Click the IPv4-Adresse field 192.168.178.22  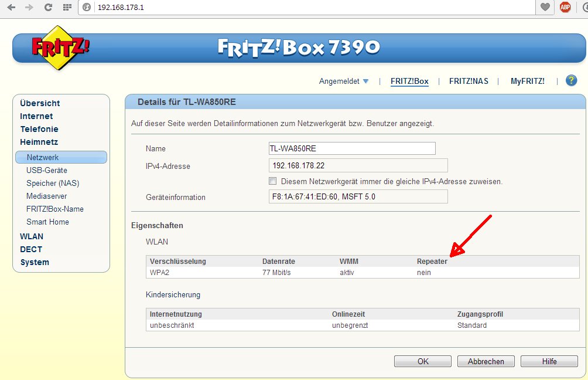click(x=358, y=165)
